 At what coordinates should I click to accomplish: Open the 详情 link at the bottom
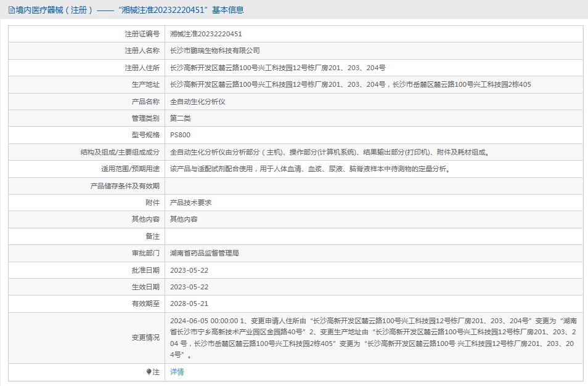(x=177, y=372)
